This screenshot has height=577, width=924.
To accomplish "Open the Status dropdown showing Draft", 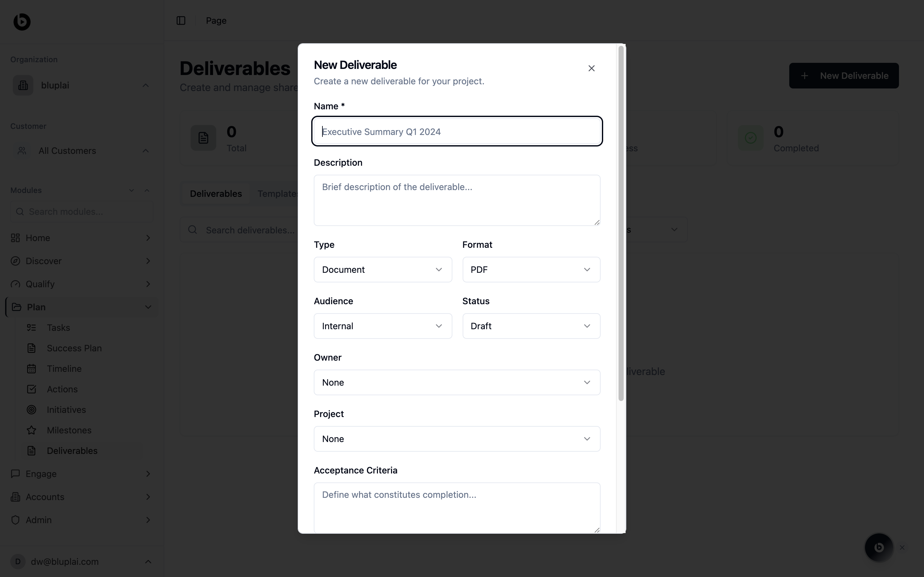I will click(x=531, y=326).
